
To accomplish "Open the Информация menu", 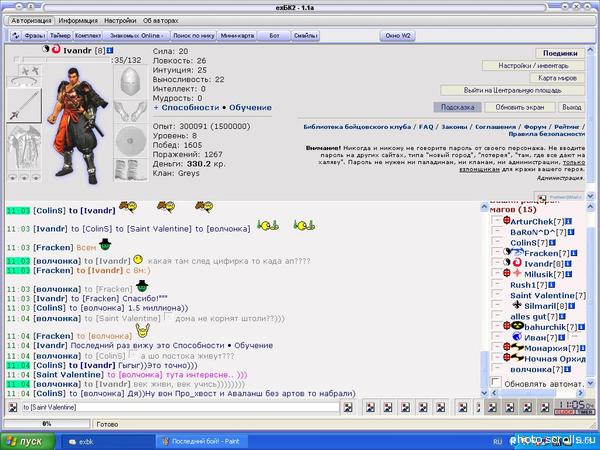I will (78, 21).
